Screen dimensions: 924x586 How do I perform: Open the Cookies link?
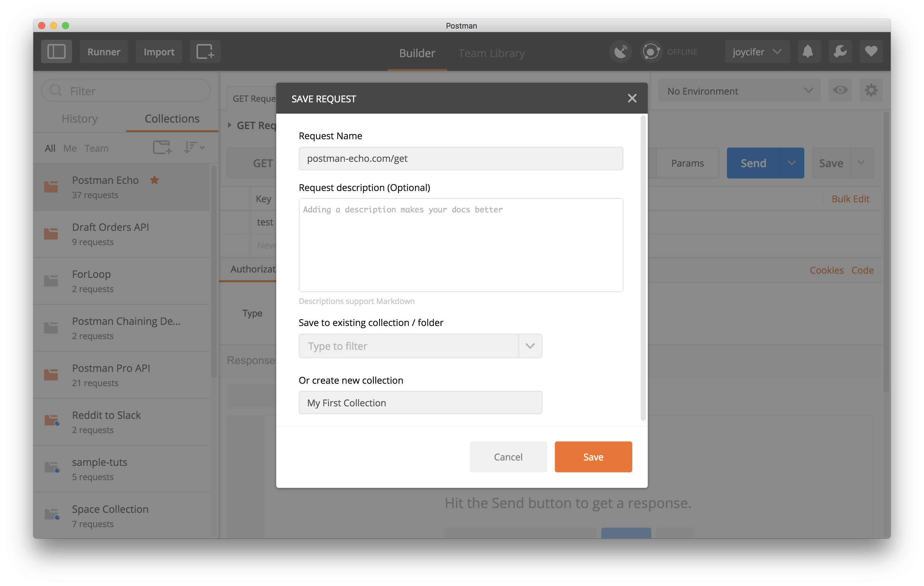pos(826,270)
